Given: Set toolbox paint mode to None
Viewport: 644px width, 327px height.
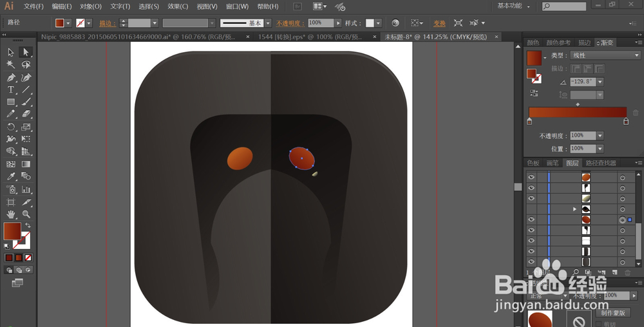Looking at the screenshot, I should (x=28, y=257).
